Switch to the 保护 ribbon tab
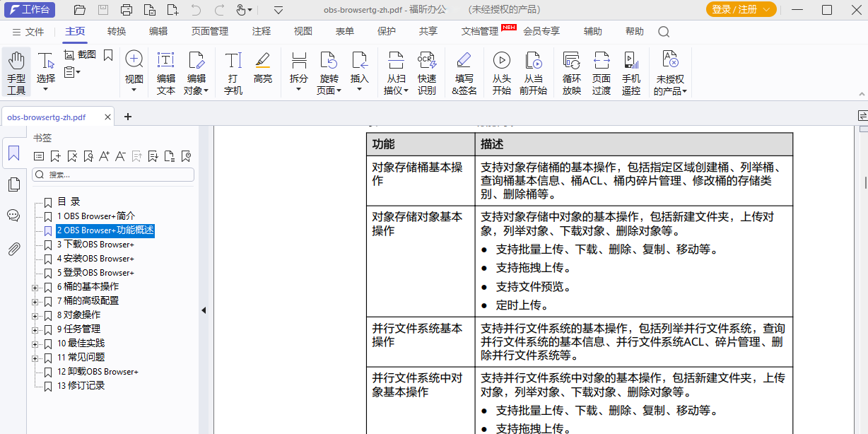 387,31
